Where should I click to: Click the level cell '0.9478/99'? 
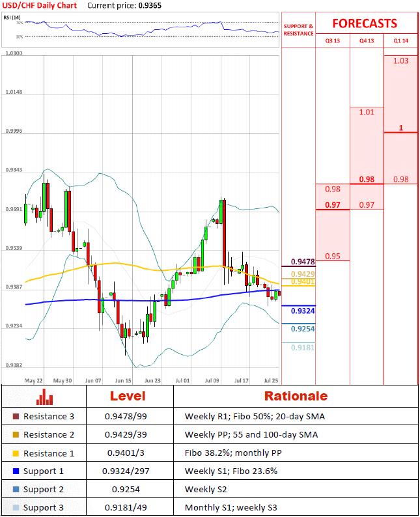tap(126, 417)
